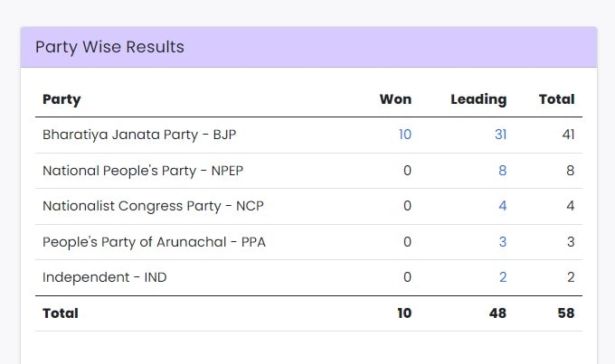The height and width of the screenshot is (364, 615).
Task: Click total leading value 48
Action: tap(497, 313)
